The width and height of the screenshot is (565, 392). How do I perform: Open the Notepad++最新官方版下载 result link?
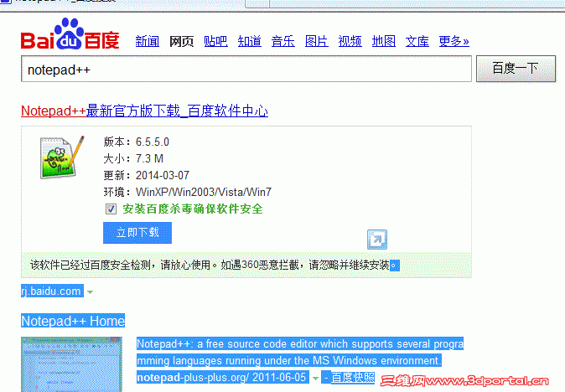coord(144,111)
